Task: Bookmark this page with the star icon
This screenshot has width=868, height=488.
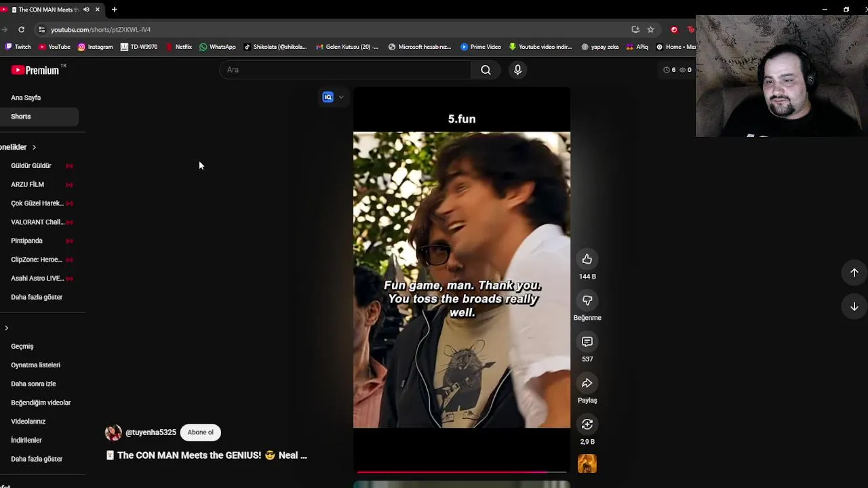Action: pos(650,29)
